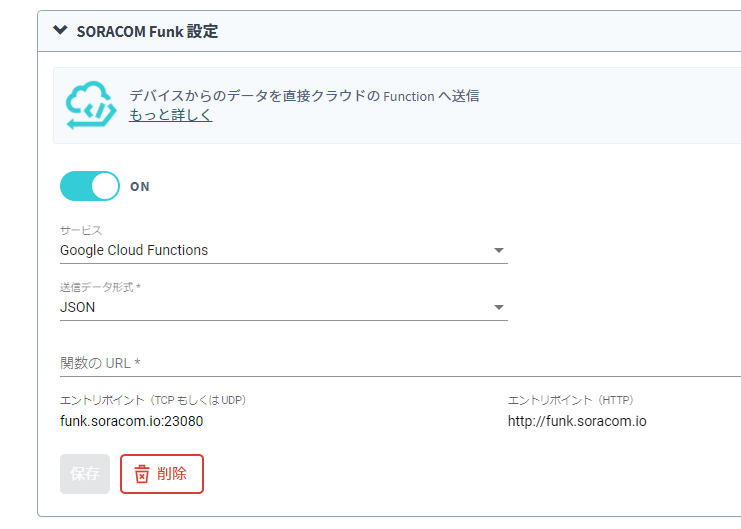
Task: Click the サービス field label
Action: click(81, 231)
